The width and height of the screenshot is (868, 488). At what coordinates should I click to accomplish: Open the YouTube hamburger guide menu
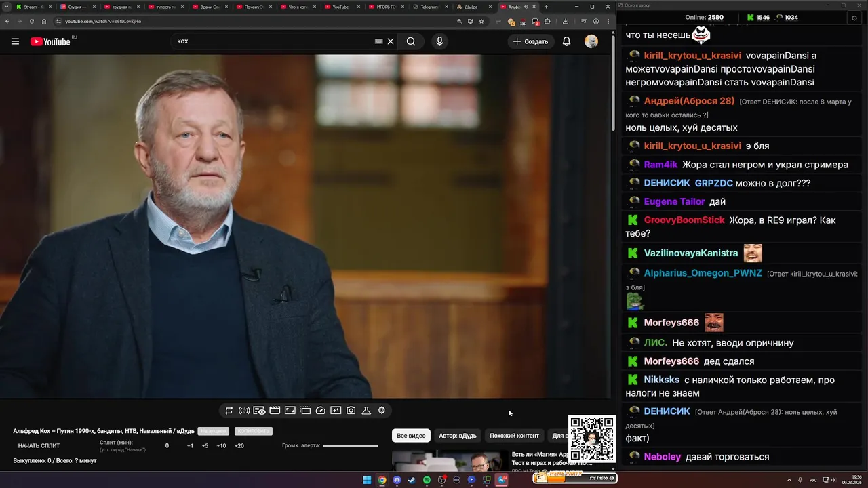pyautogui.click(x=15, y=41)
